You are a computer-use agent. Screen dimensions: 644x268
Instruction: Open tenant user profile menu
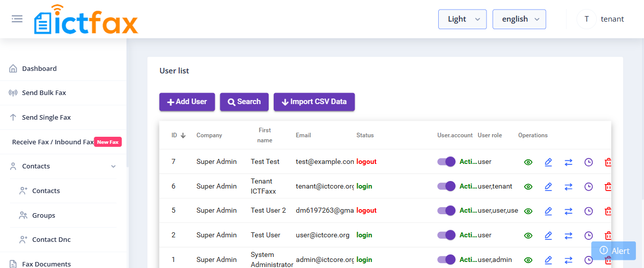click(600, 19)
